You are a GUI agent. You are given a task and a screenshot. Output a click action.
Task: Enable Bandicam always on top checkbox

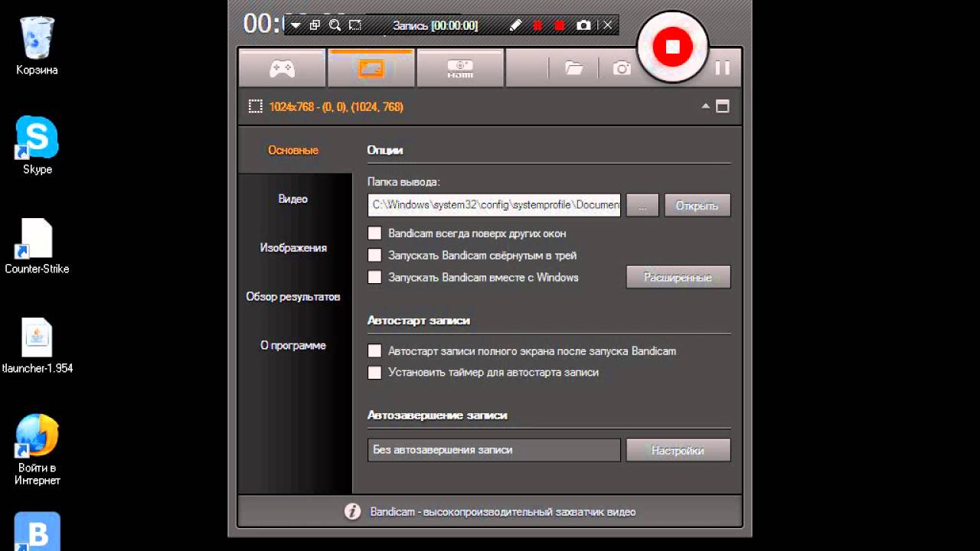[x=374, y=233]
